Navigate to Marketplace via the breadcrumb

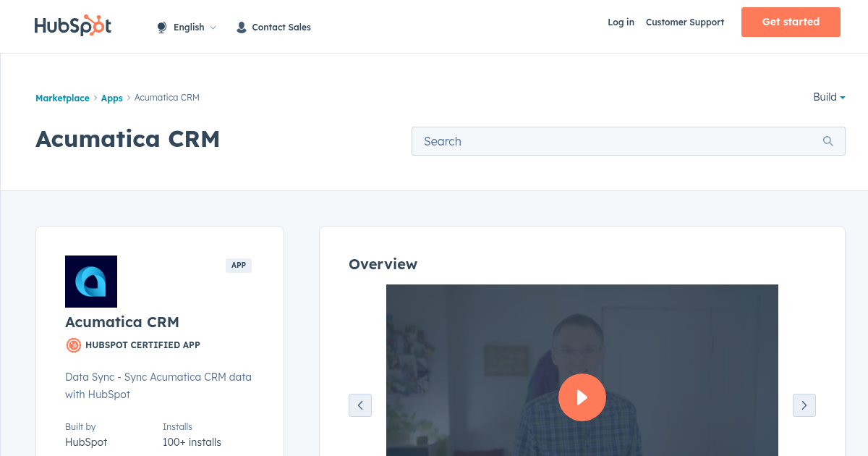click(x=62, y=98)
